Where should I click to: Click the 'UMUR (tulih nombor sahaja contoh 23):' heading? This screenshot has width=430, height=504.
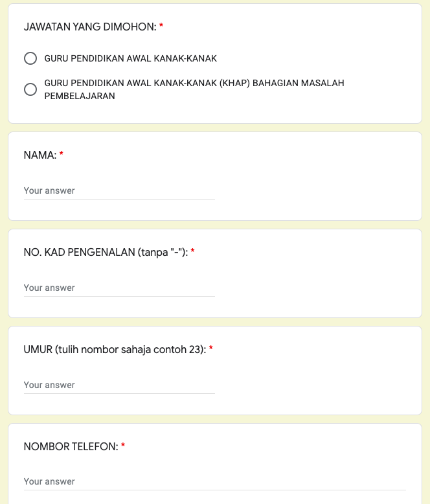(115, 350)
